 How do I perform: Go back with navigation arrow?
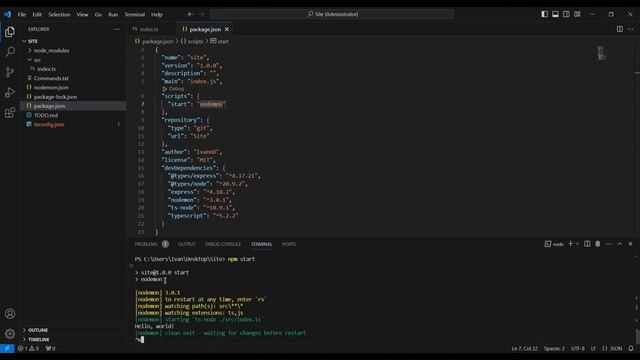point(190,14)
